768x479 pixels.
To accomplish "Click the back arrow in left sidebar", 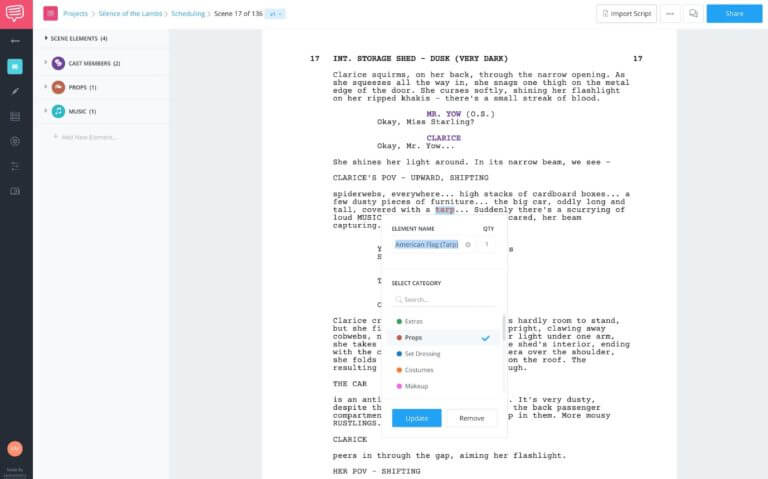I will coord(15,41).
